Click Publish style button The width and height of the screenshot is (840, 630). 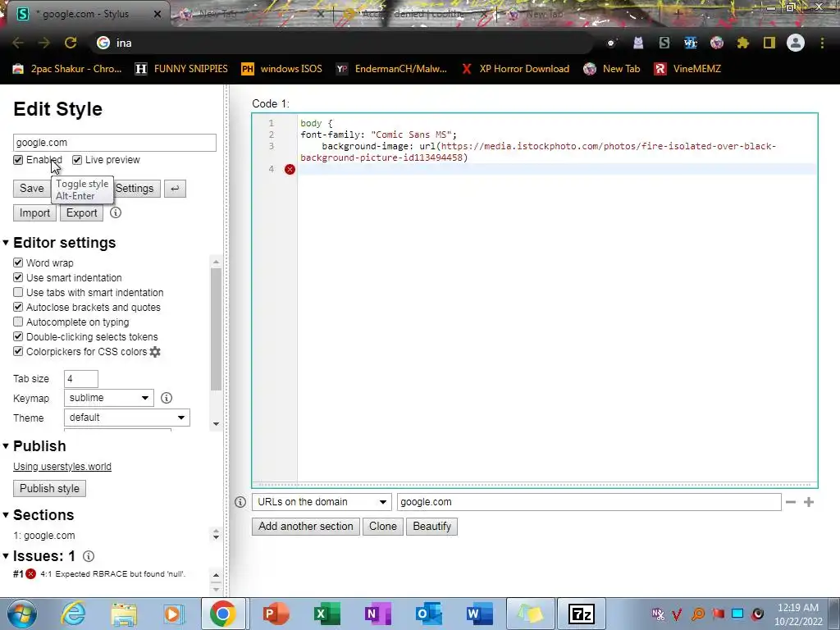pos(49,489)
